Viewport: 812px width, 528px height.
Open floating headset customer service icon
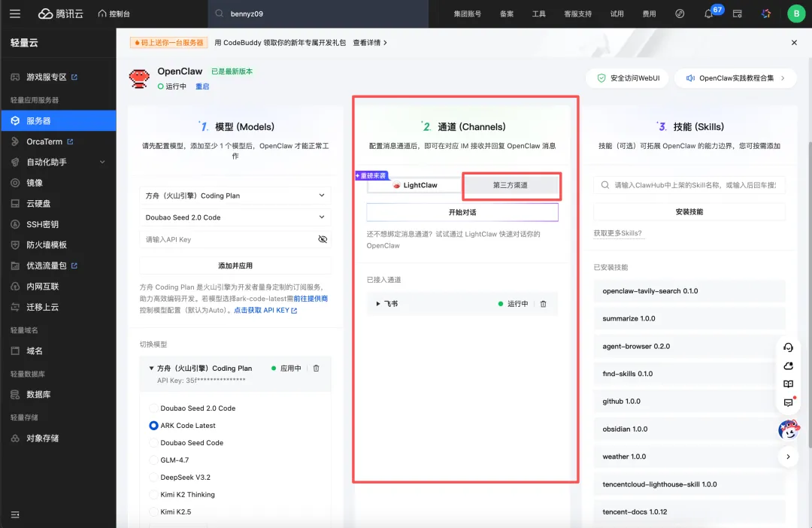click(x=788, y=347)
